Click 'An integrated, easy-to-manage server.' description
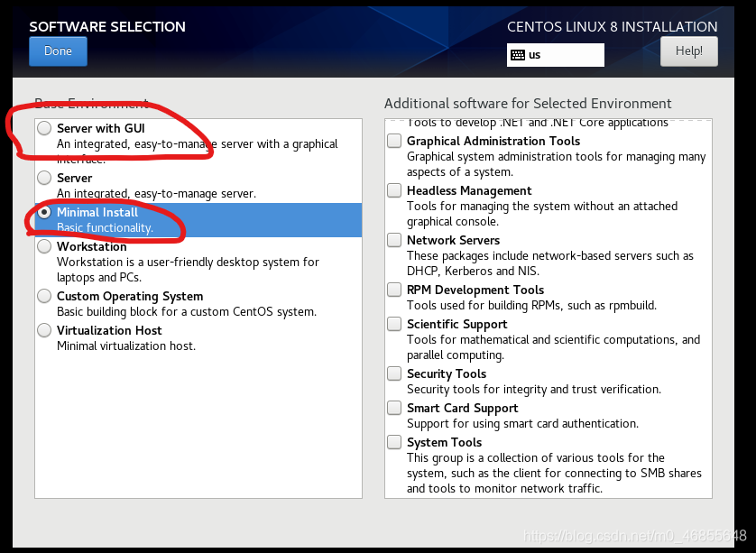 click(156, 194)
